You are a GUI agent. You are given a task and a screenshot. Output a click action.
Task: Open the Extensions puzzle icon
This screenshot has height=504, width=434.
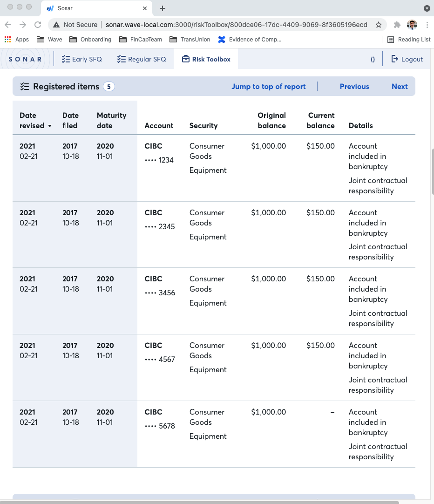click(397, 25)
